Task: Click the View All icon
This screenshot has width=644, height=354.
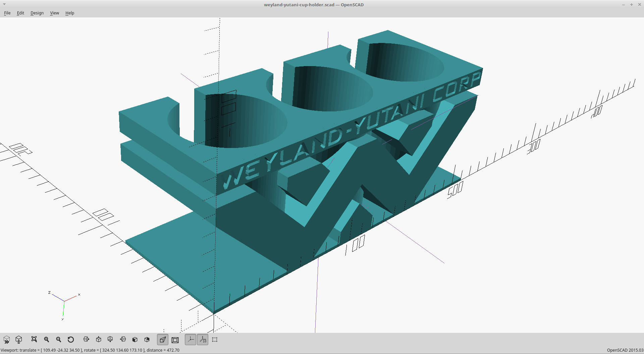Action: tap(34, 340)
